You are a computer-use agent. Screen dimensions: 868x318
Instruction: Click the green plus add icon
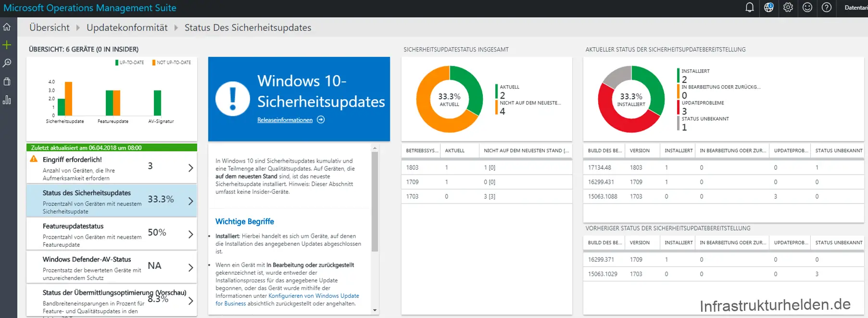[x=7, y=45]
